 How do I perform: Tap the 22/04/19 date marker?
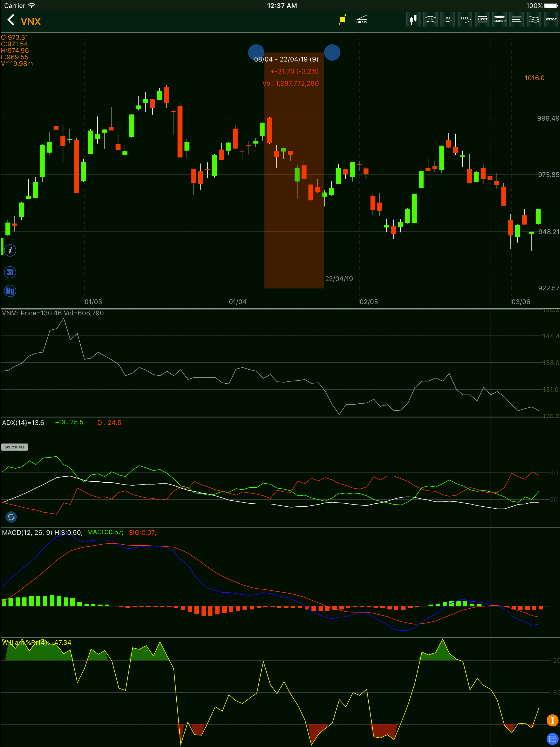[339, 279]
